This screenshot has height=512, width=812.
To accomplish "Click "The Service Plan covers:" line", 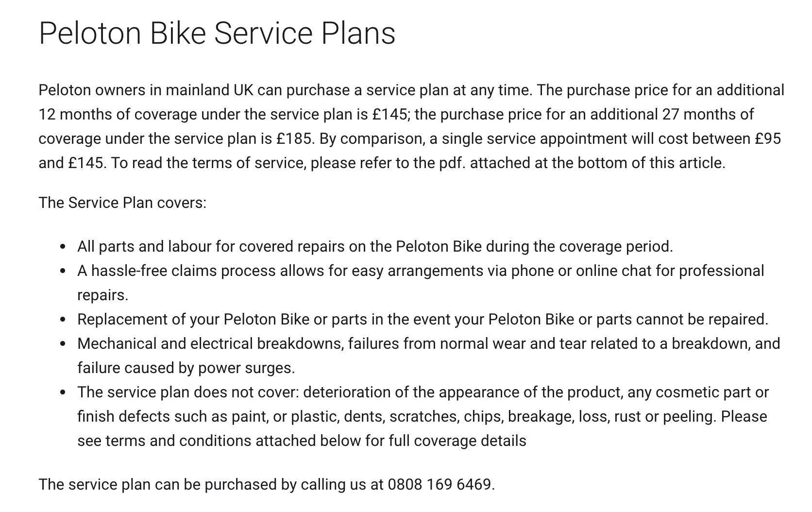I will click(122, 203).
